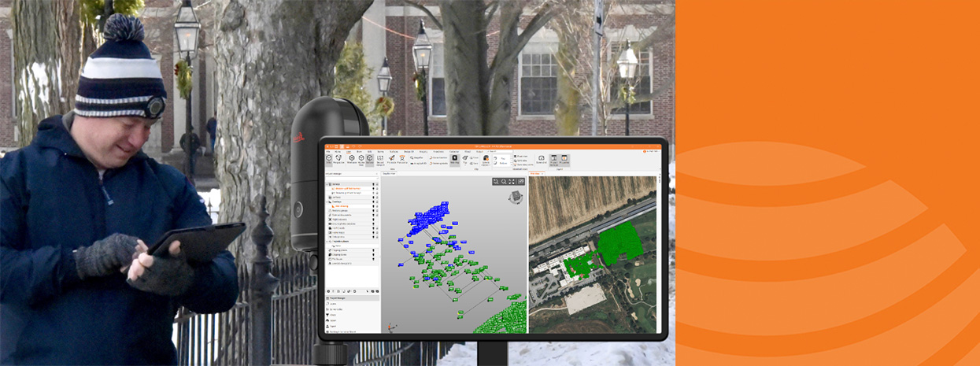Click the fit-to-extents icon in the 3D view
This screenshot has width=980, height=366.
point(512,182)
